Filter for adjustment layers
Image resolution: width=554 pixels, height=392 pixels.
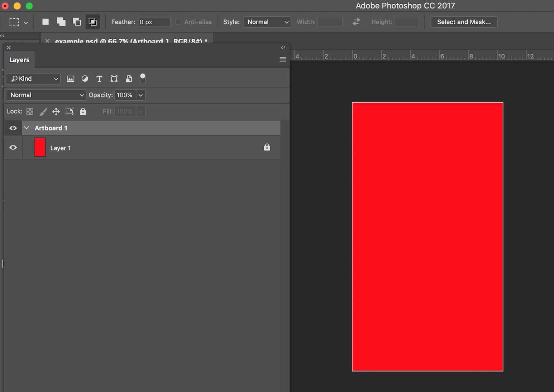[x=85, y=78]
